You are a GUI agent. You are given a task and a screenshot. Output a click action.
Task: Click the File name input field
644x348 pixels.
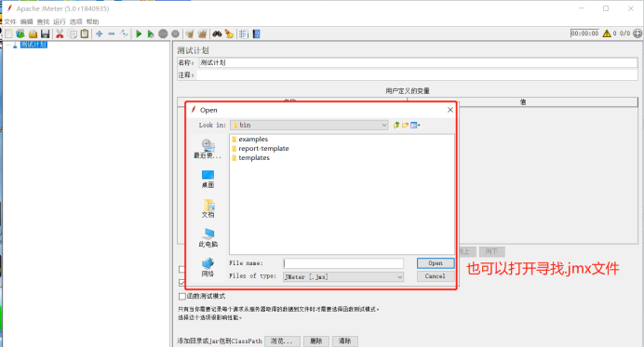coord(343,263)
